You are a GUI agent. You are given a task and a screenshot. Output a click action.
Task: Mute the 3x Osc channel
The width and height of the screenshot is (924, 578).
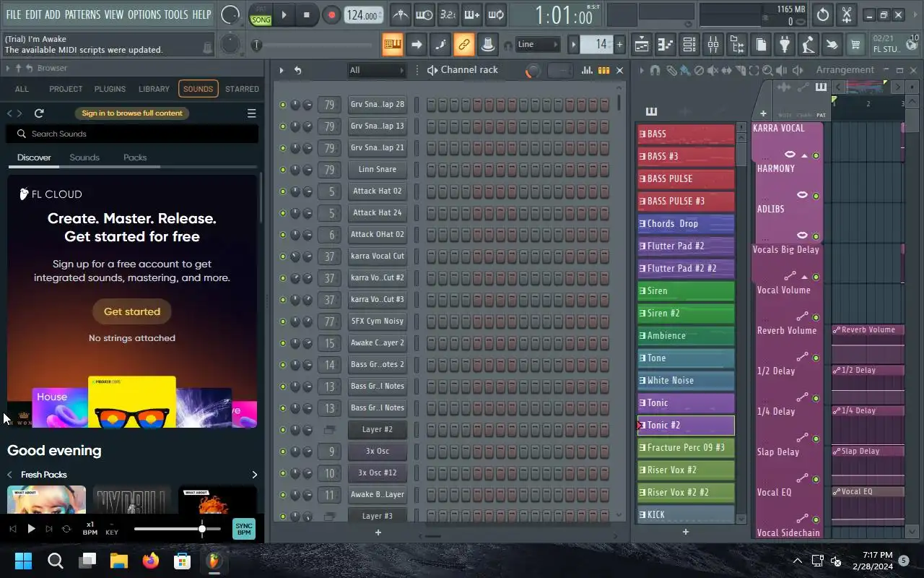283,452
